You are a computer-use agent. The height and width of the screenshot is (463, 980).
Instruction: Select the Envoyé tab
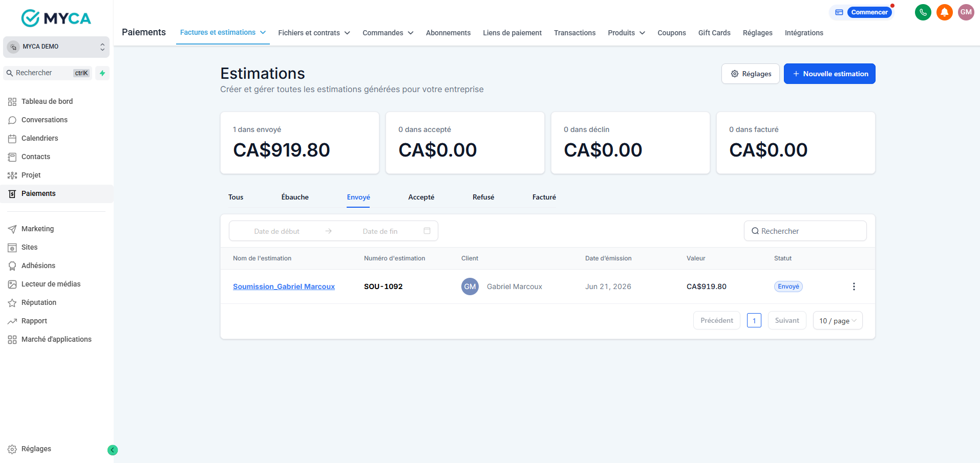(358, 197)
